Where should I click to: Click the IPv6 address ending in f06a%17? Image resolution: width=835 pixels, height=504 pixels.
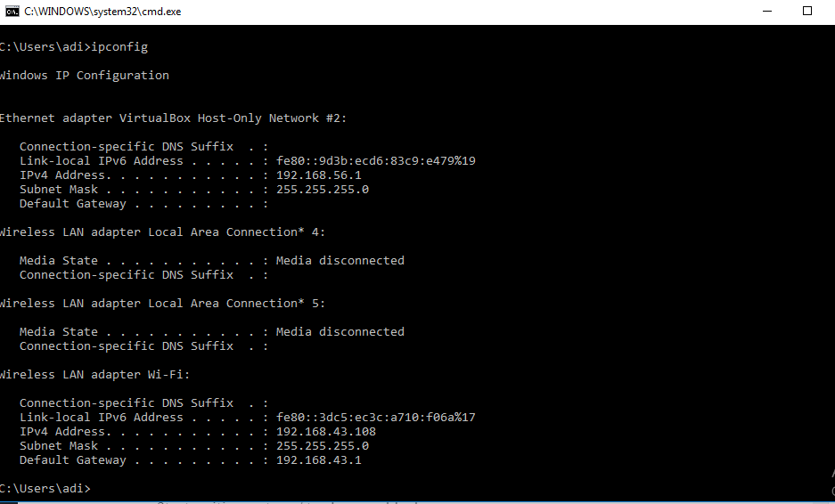[x=375, y=418]
